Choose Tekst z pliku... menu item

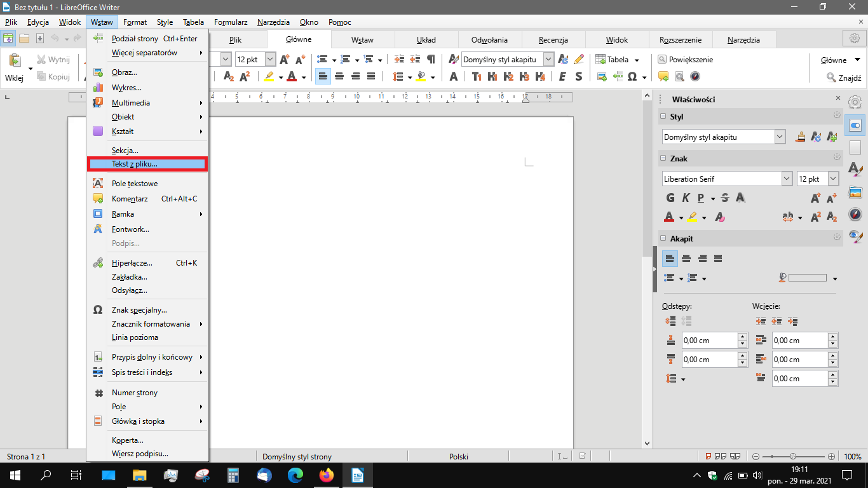click(x=147, y=164)
